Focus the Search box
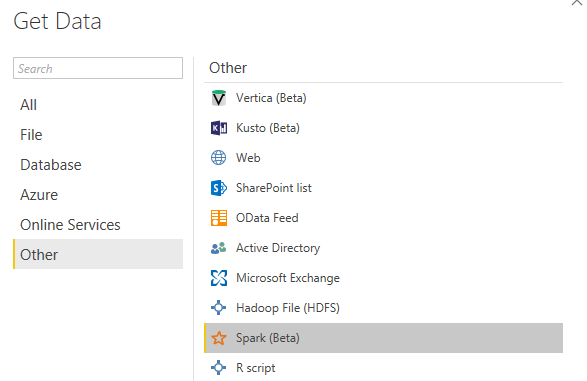 click(x=98, y=68)
